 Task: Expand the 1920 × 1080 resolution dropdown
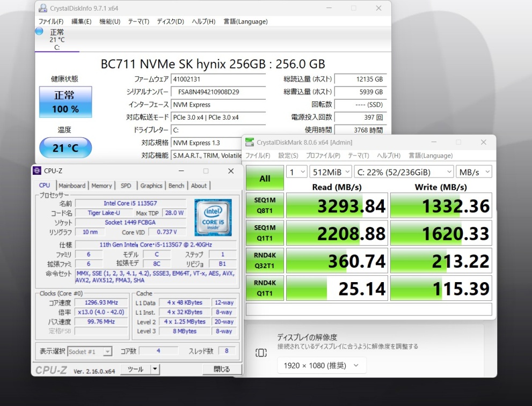[x=322, y=366]
